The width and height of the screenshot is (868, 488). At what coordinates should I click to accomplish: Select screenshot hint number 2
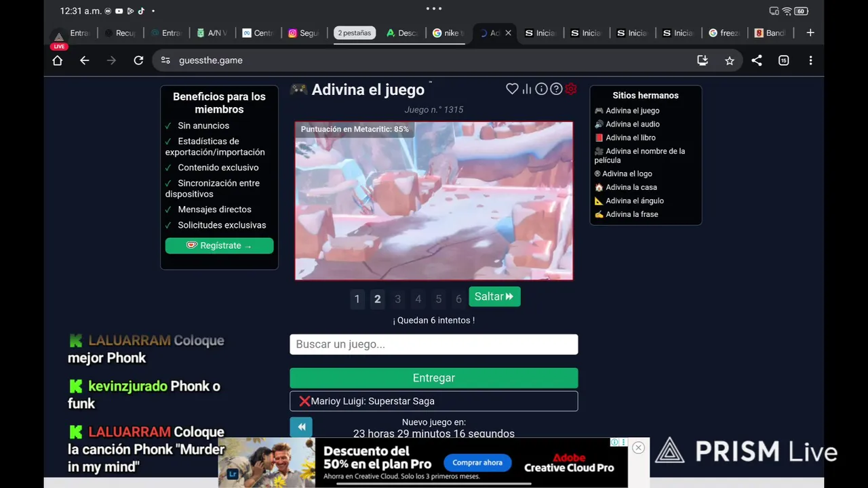tap(378, 299)
